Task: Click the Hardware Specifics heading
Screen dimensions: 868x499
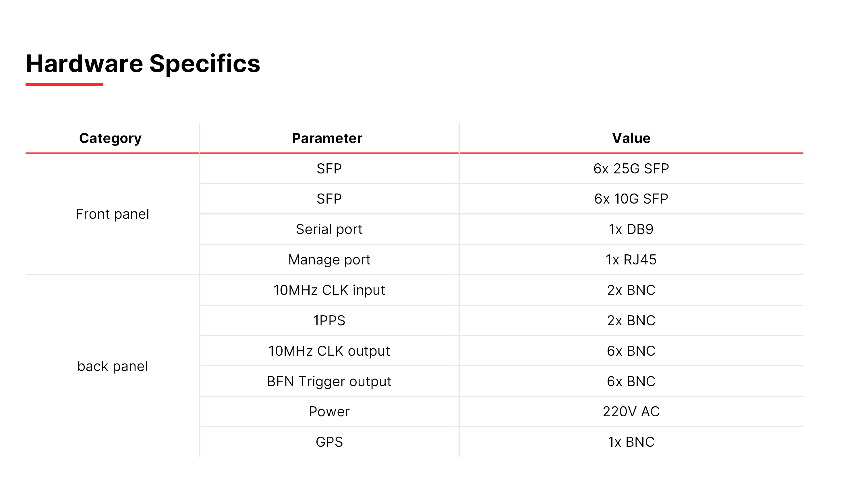Action: [x=143, y=64]
